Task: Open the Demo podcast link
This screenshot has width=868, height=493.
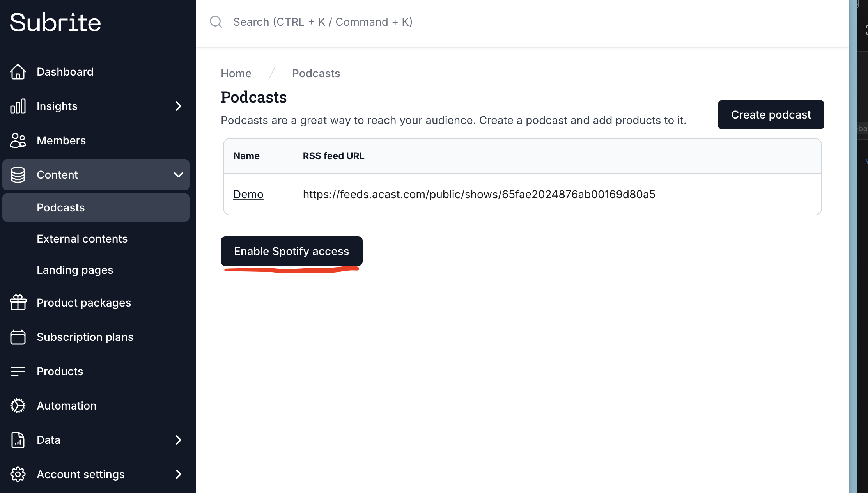Action: tap(248, 194)
